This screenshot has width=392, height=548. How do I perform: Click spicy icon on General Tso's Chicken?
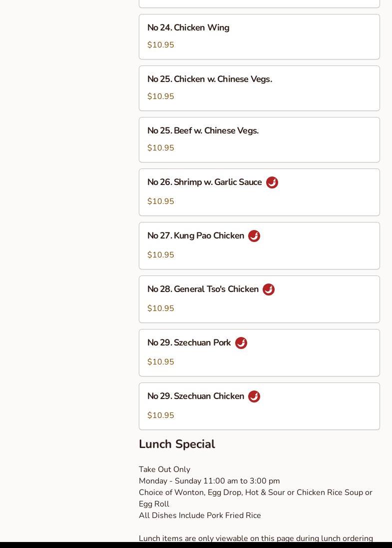(269, 289)
